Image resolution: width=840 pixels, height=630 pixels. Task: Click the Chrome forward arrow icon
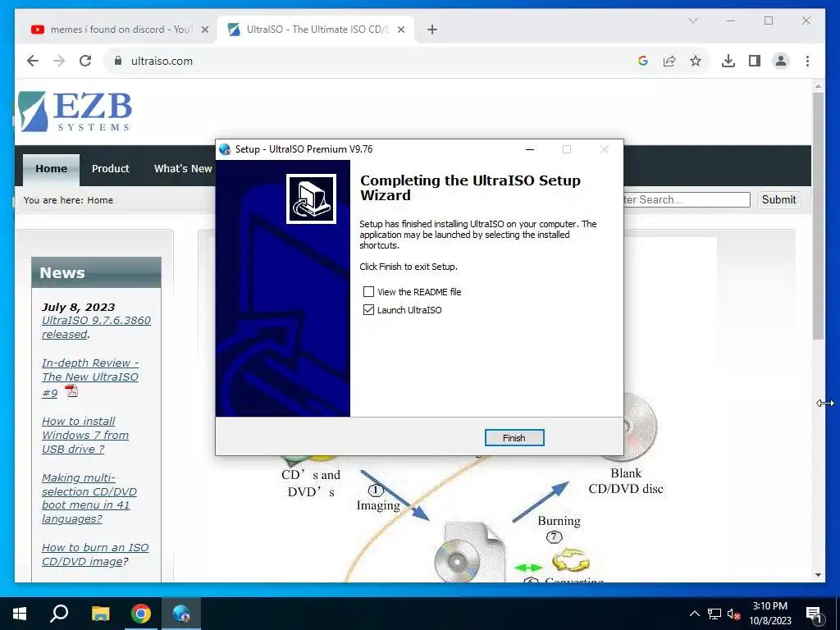pos(59,61)
